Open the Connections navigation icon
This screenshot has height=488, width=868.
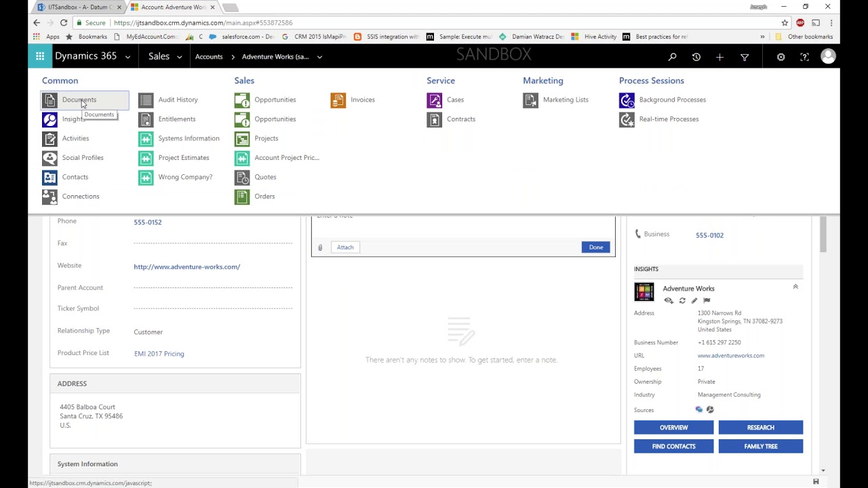(x=50, y=197)
